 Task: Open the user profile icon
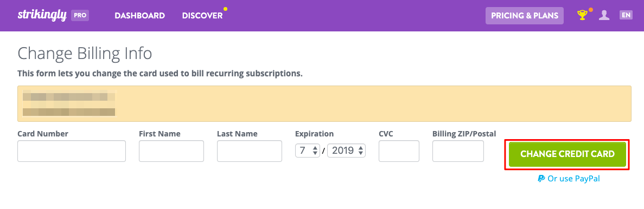coord(604,16)
